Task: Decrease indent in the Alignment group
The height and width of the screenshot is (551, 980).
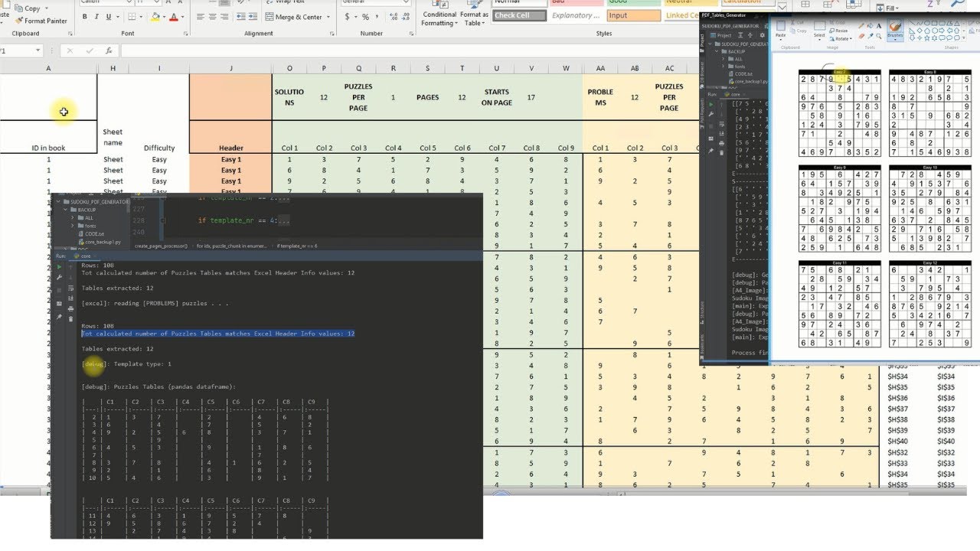Action: tap(240, 17)
